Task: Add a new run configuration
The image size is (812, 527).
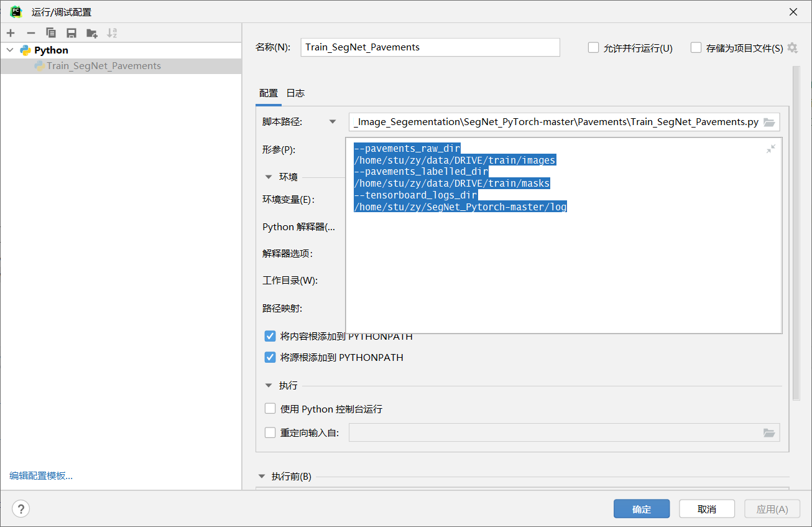Action: (x=11, y=32)
